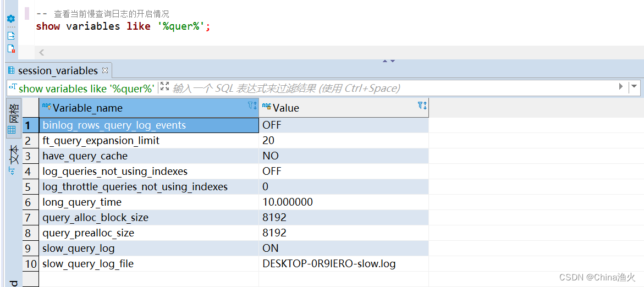
Task: Click the Variable_name column header
Action: (x=148, y=108)
